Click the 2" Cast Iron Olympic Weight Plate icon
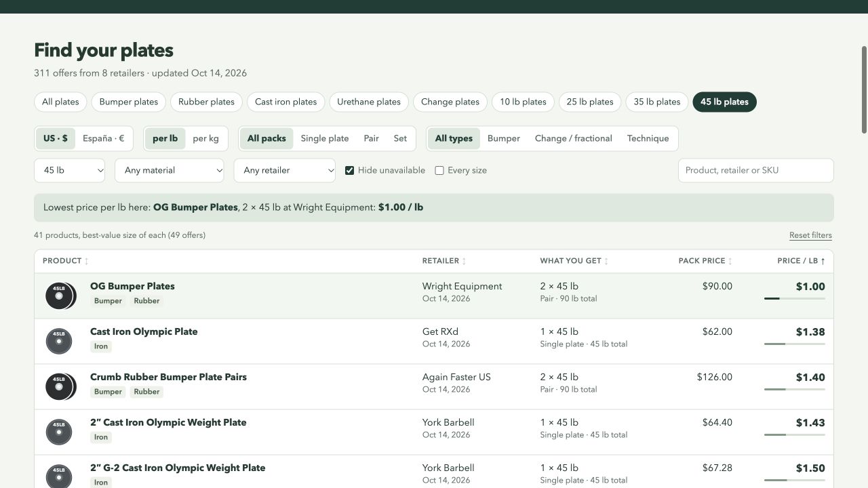Image resolution: width=868 pixels, height=488 pixels. (x=59, y=432)
